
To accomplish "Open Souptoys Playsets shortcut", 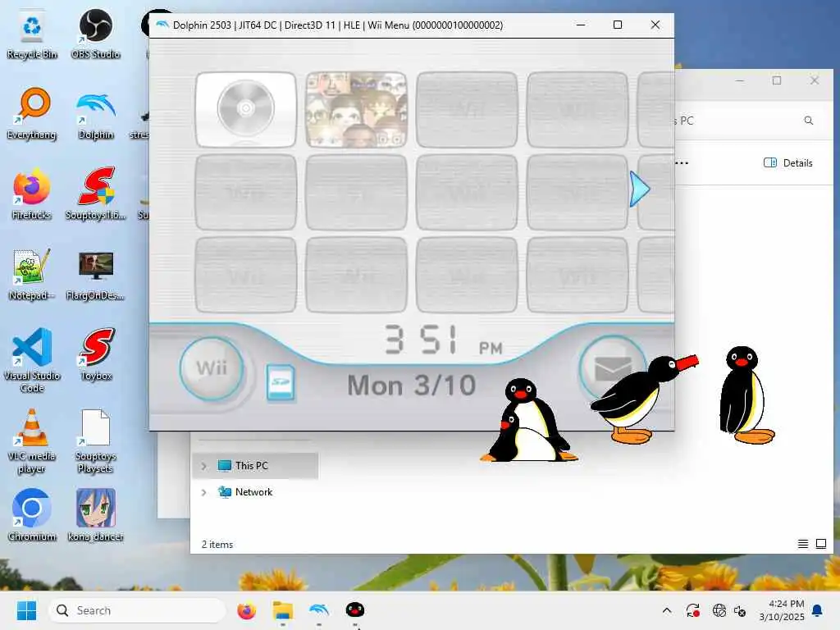I will [x=96, y=441].
